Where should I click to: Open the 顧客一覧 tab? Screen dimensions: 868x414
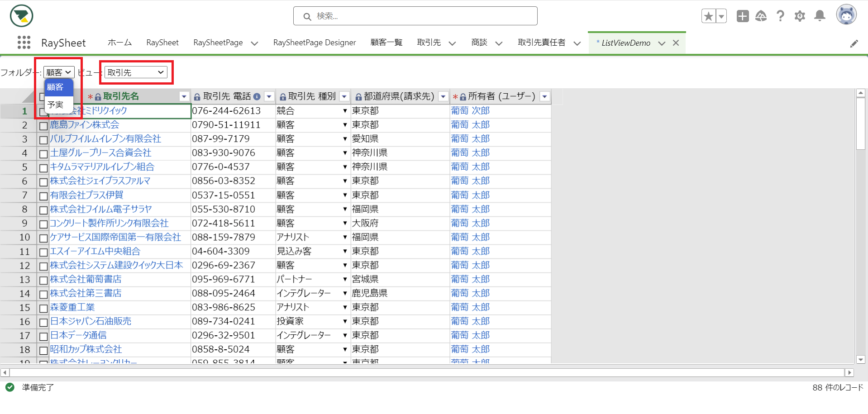coord(386,43)
